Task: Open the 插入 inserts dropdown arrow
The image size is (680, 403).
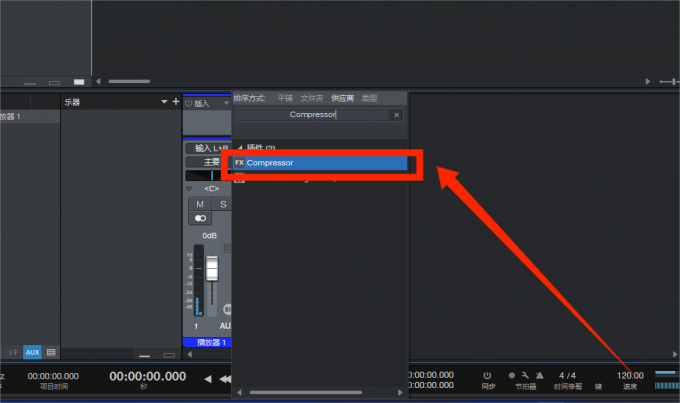Action: pos(224,102)
